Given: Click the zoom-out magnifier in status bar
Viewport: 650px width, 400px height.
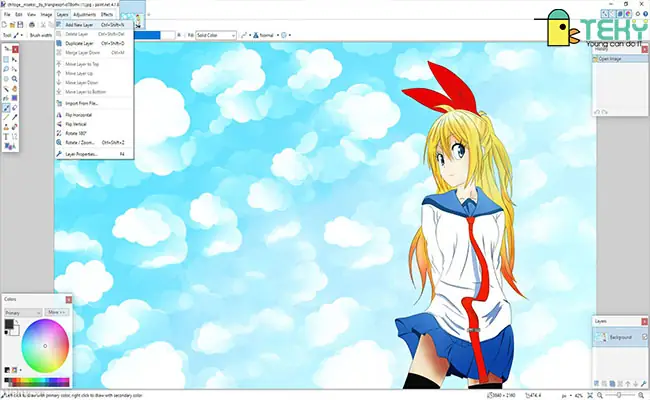Looking at the screenshot, I should click(x=599, y=395).
